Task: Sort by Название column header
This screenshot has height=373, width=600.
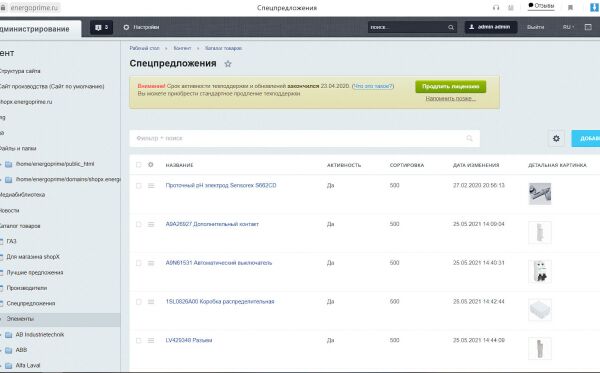Action: pos(179,165)
